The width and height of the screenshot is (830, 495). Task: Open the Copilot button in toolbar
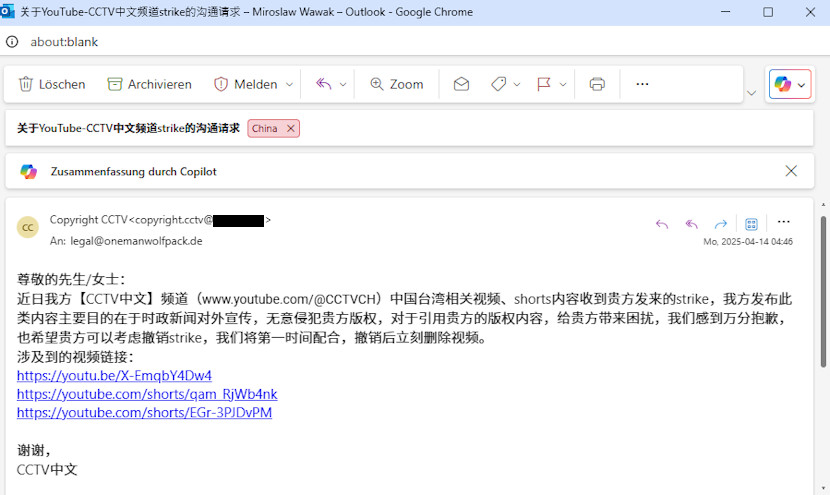tap(782, 84)
